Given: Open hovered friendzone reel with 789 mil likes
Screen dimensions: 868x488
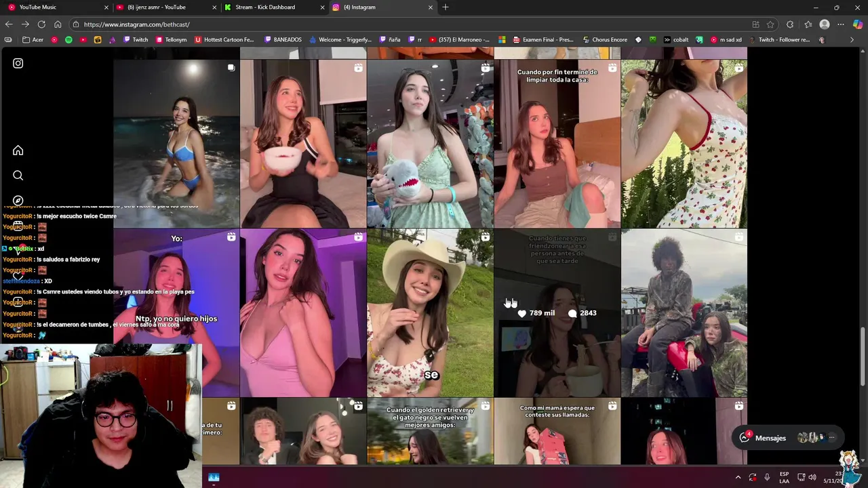Looking at the screenshot, I should pos(557,312).
